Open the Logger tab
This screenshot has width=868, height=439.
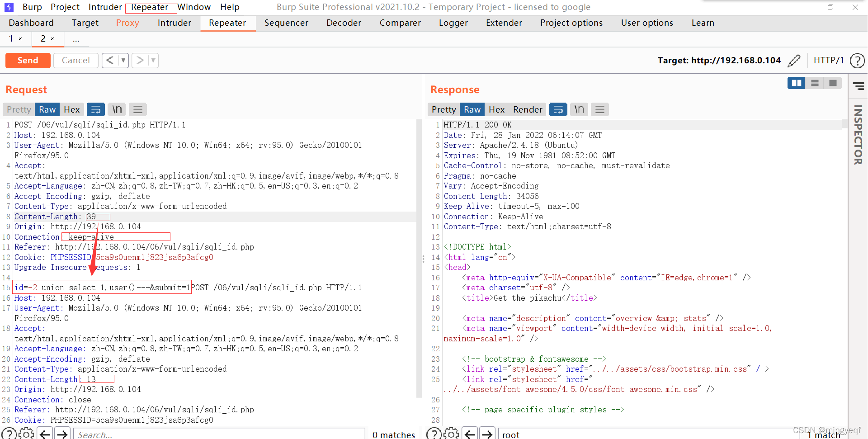[x=453, y=23]
